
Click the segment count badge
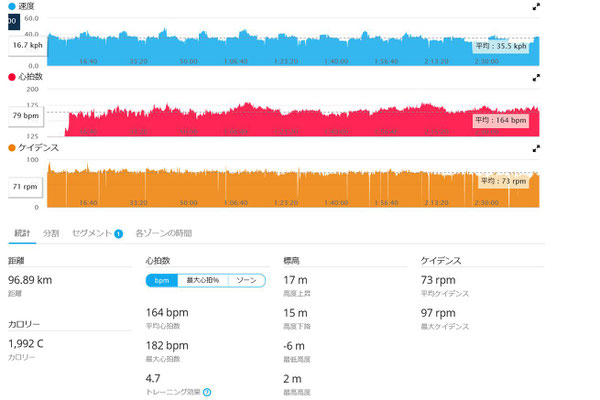pyautogui.click(x=118, y=233)
